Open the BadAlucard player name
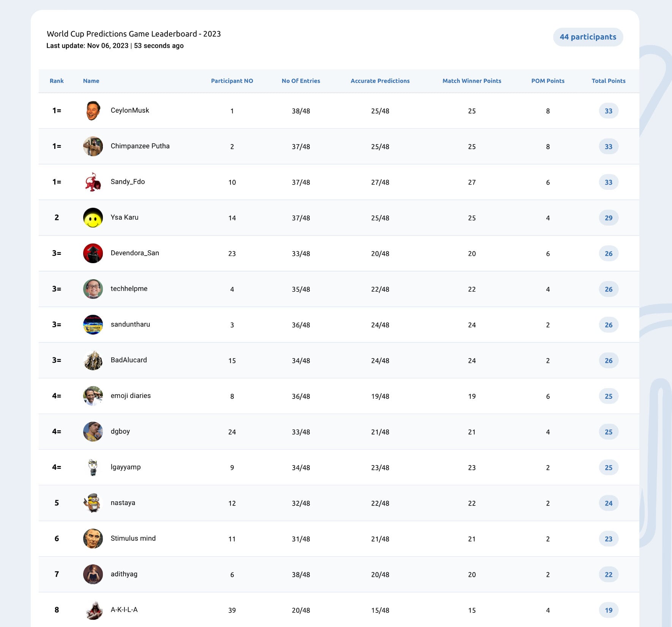 coord(129,360)
